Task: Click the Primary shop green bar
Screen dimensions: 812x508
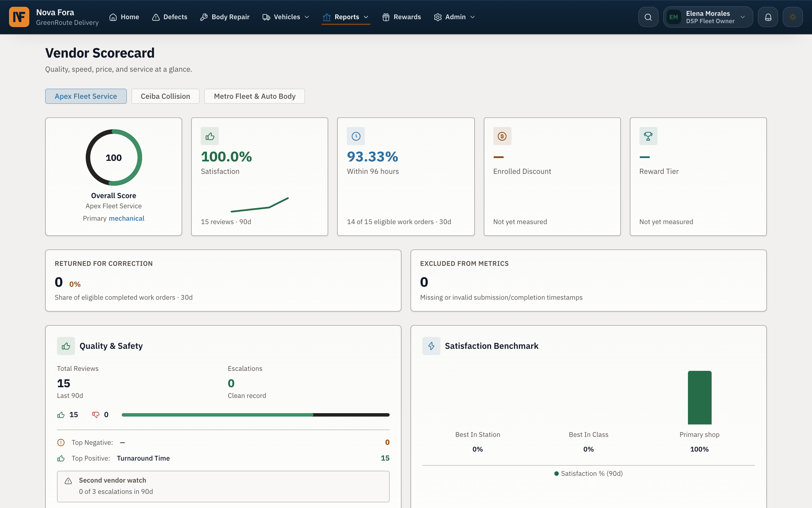Action: 699,397
